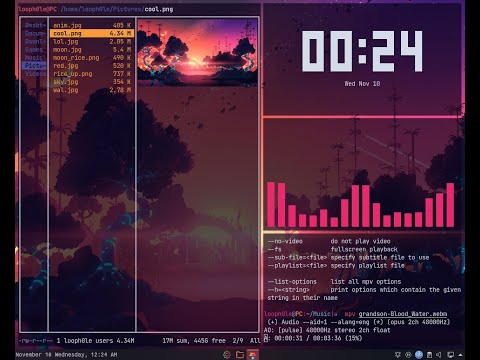Click the --playlist=<file> option text
This screenshot has width=480, height=360.
[x=298, y=266]
